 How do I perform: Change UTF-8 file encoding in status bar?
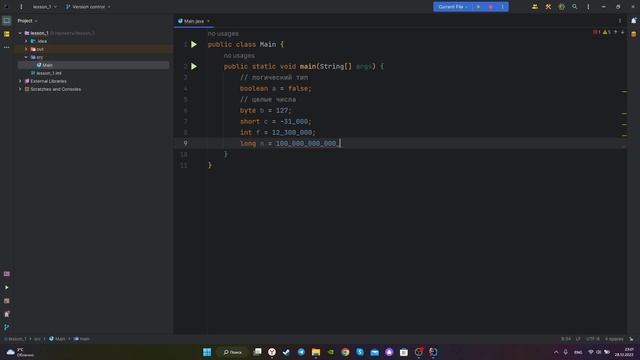pyautogui.click(x=593, y=339)
